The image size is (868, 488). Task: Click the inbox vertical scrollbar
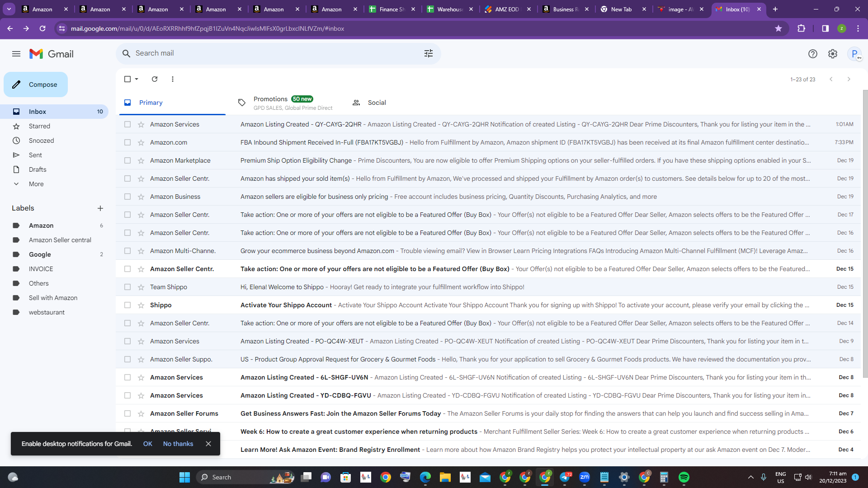pyautogui.click(x=865, y=233)
